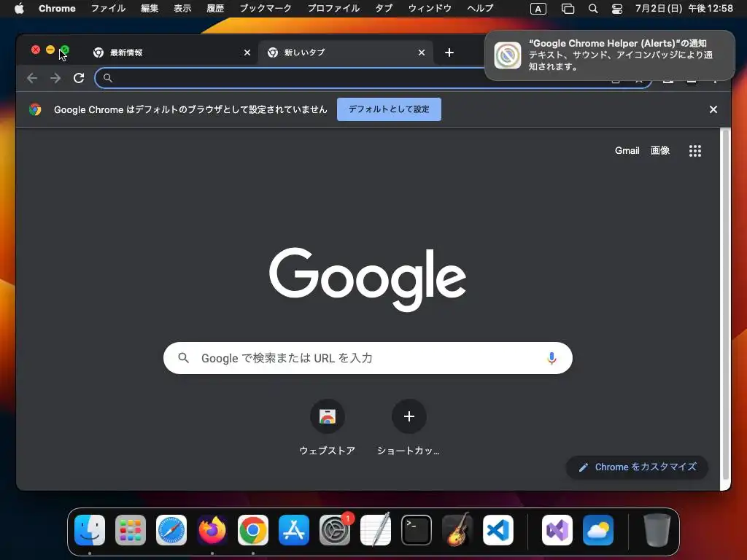The image size is (747, 560).
Task: Open the ウィンドウ menu
Action: pyautogui.click(x=430, y=8)
